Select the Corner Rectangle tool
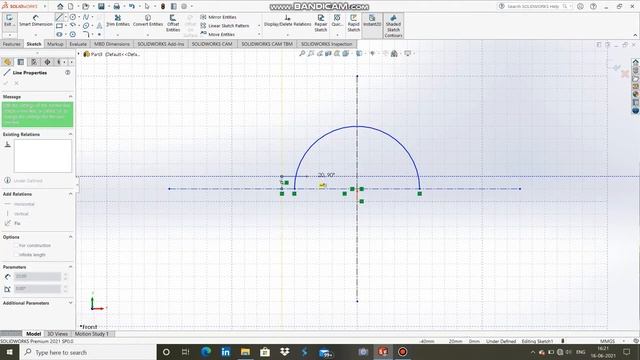 pos(59,26)
